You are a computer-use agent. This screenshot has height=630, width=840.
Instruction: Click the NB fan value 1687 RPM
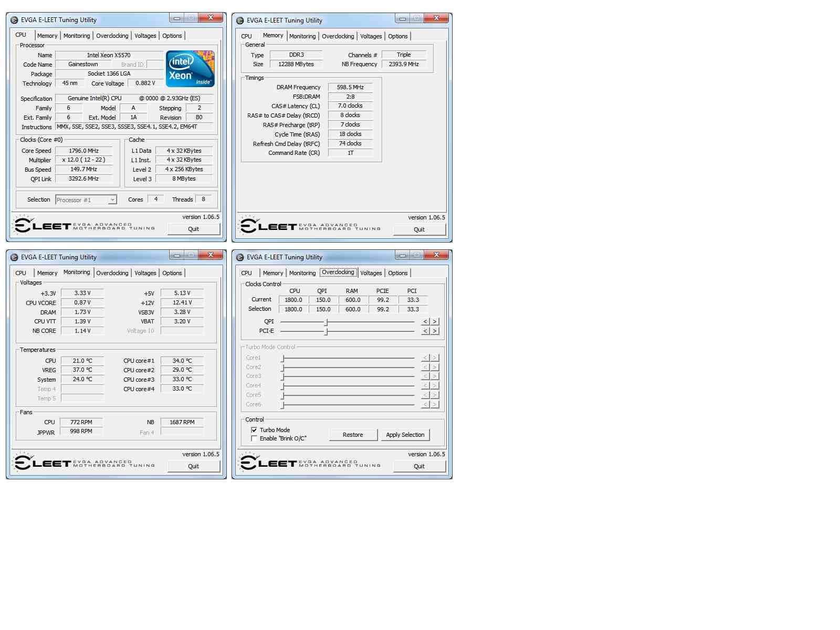(x=182, y=423)
